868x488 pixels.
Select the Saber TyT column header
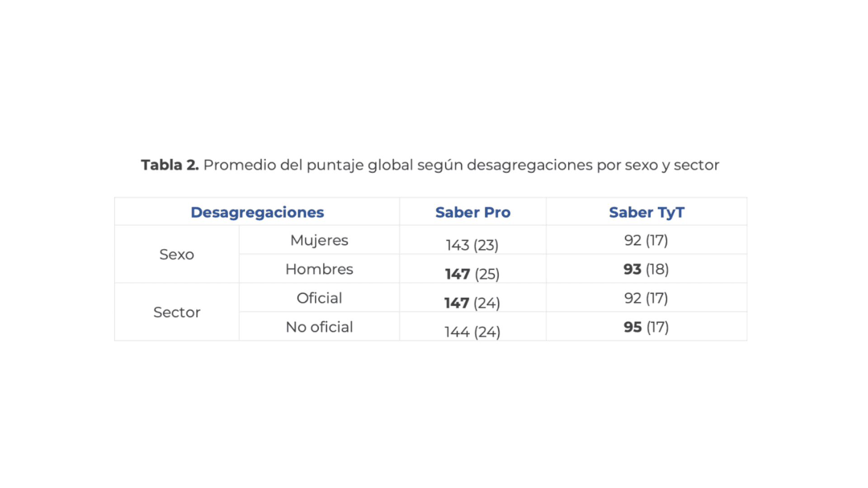646,212
